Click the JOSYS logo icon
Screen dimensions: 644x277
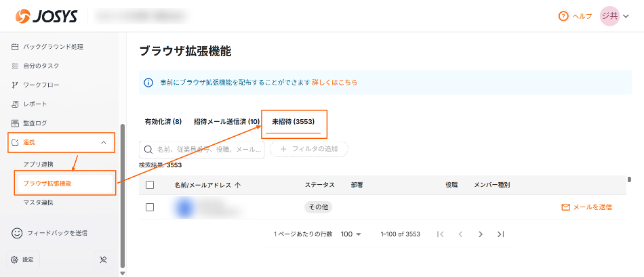24,16
